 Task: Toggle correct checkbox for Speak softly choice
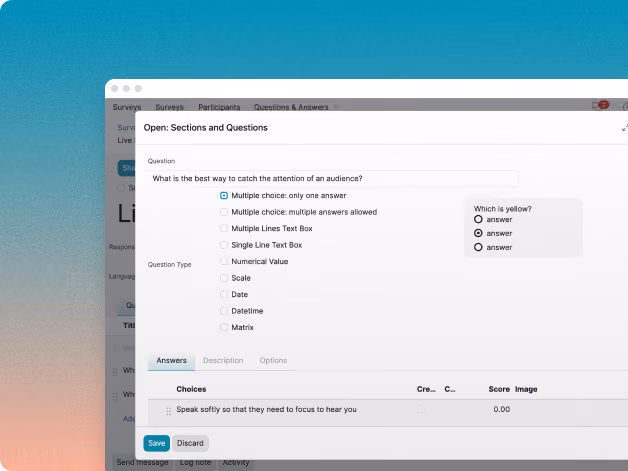click(x=421, y=409)
